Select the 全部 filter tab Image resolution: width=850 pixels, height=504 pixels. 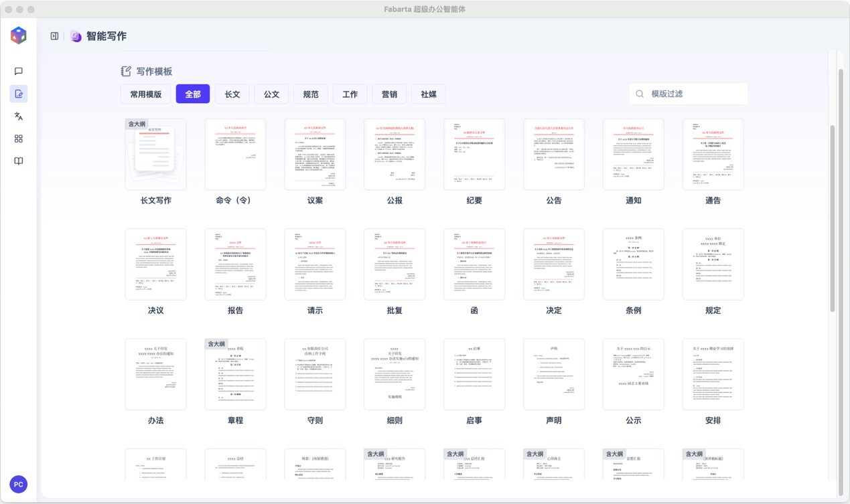[x=193, y=94]
